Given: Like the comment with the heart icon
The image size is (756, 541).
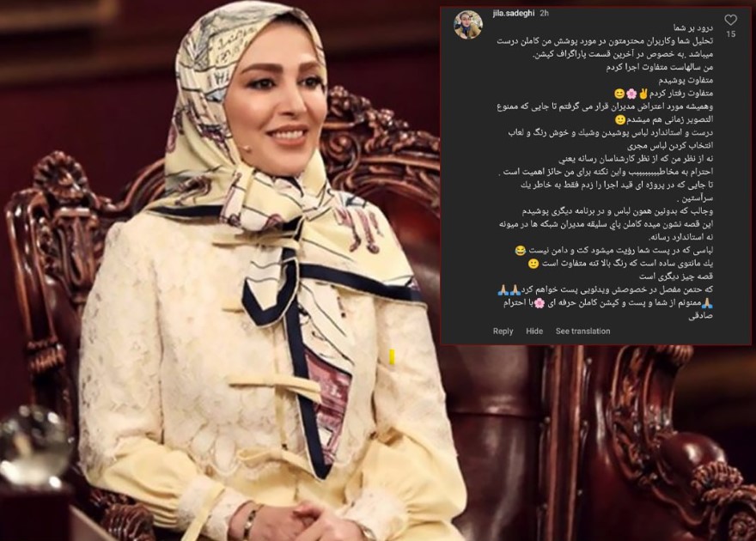Looking at the screenshot, I should point(731,20).
